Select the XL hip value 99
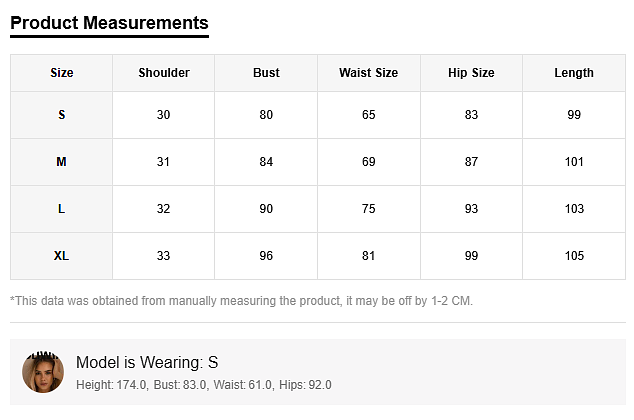 point(471,256)
